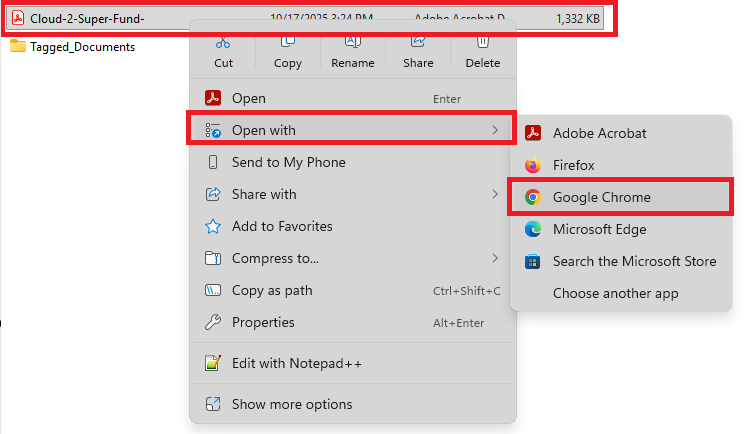Click the Rename icon
This screenshot has height=434, width=747.
tap(352, 42)
